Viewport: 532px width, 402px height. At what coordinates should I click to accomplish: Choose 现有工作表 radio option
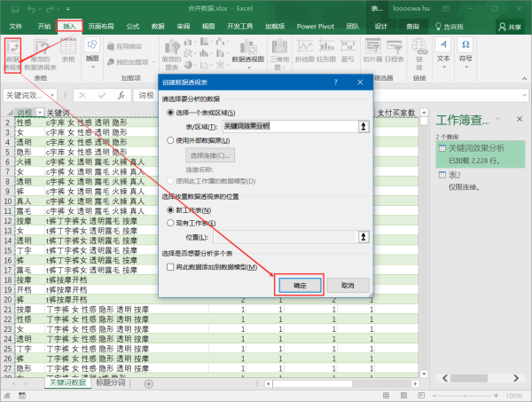tap(171, 223)
